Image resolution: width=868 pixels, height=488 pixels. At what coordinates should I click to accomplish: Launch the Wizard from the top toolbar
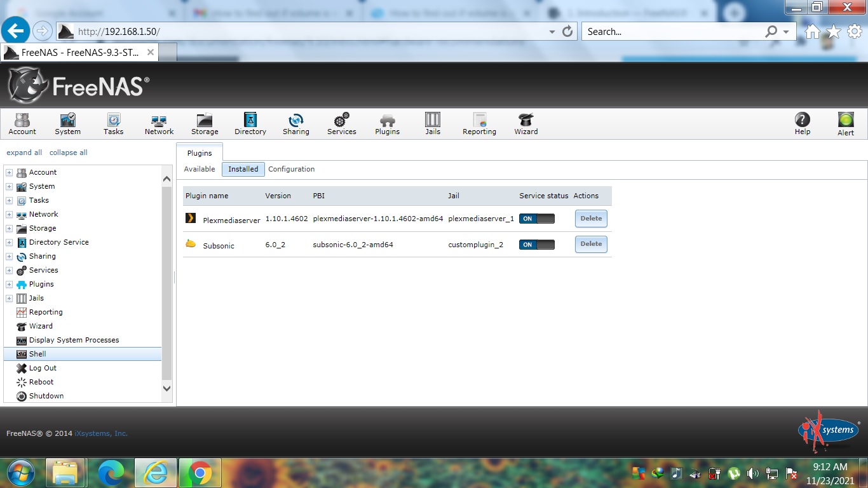(526, 124)
